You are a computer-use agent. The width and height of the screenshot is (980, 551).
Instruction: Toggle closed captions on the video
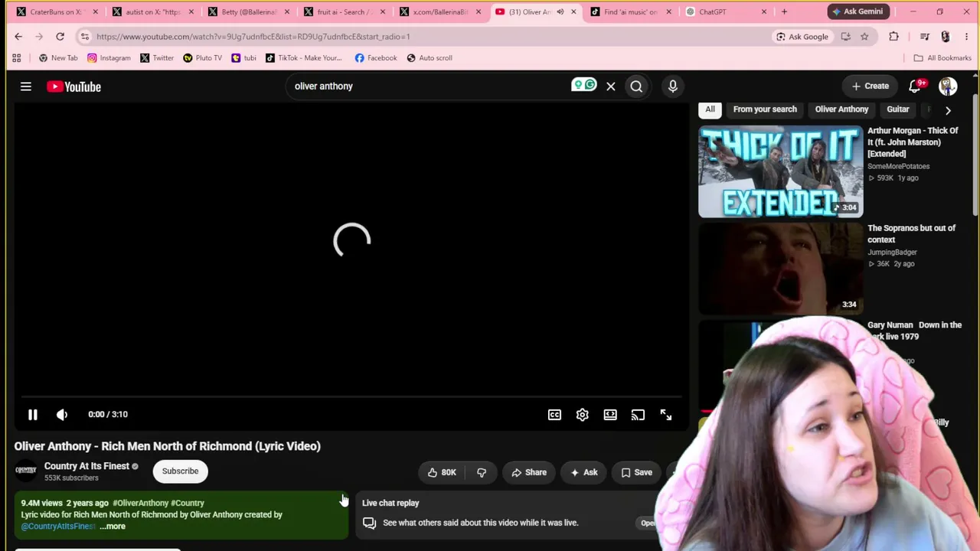point(554,415)
